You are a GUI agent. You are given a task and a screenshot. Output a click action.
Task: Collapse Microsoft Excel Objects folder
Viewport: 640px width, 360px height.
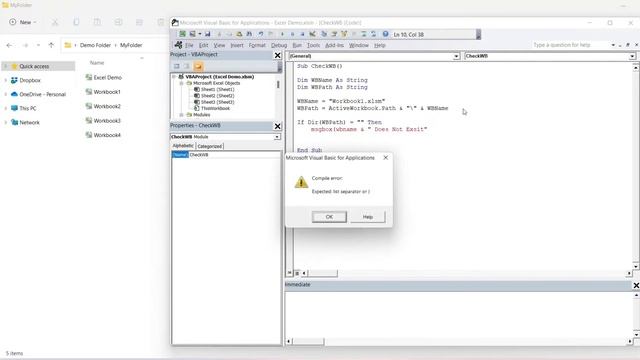(x=181, y=83)
